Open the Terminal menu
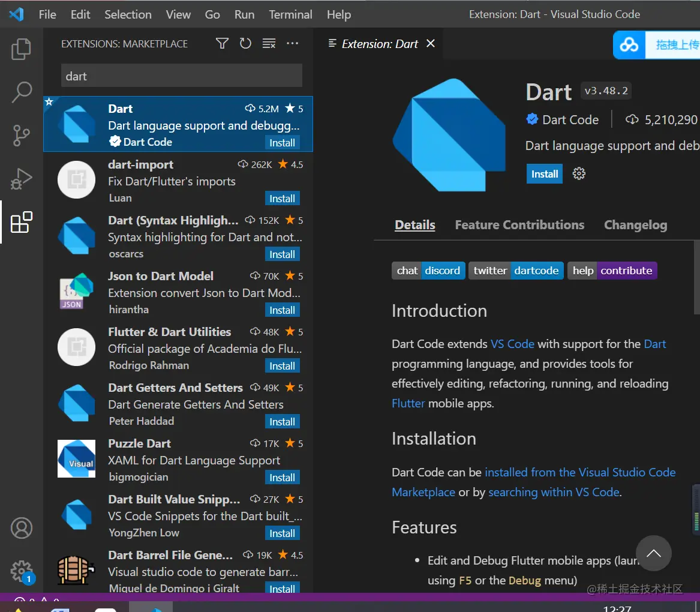 tap(291, 14)
